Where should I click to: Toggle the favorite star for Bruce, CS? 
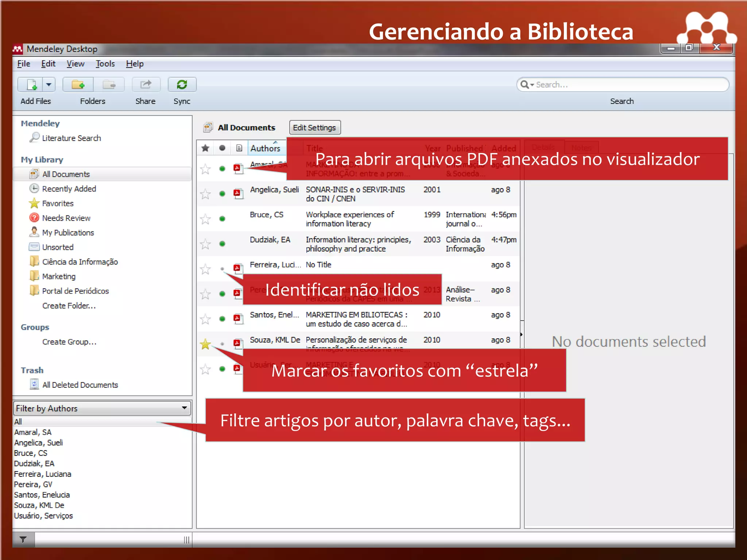pos(205,219)
